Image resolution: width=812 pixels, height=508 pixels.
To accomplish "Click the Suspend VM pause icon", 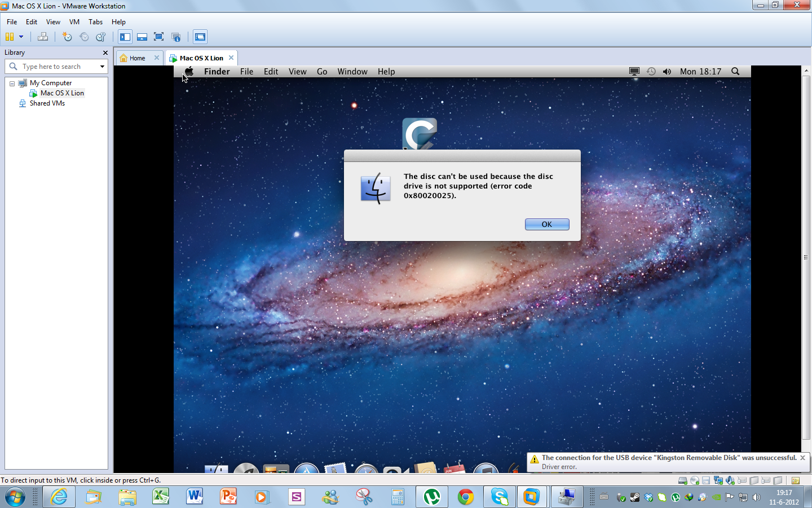I will (x=9, y=37).
